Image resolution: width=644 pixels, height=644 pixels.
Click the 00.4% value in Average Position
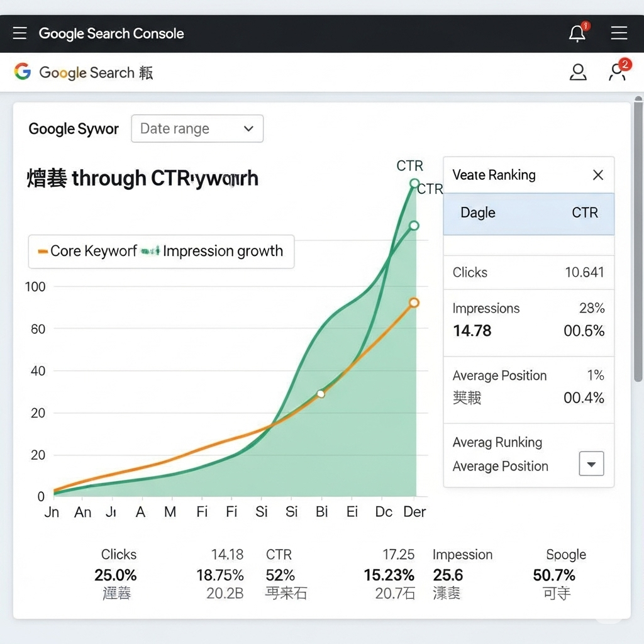tap(584, 397)
